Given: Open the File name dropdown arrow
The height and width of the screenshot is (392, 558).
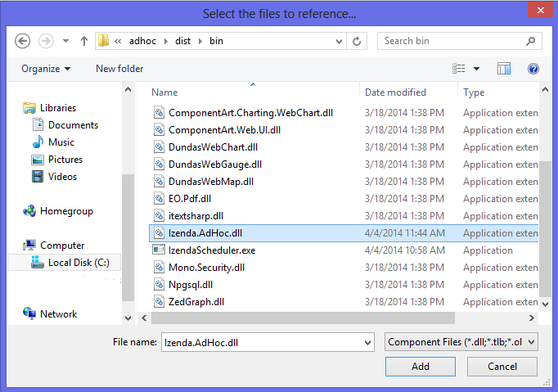Looking at the screenshot, I should point(367,343).
